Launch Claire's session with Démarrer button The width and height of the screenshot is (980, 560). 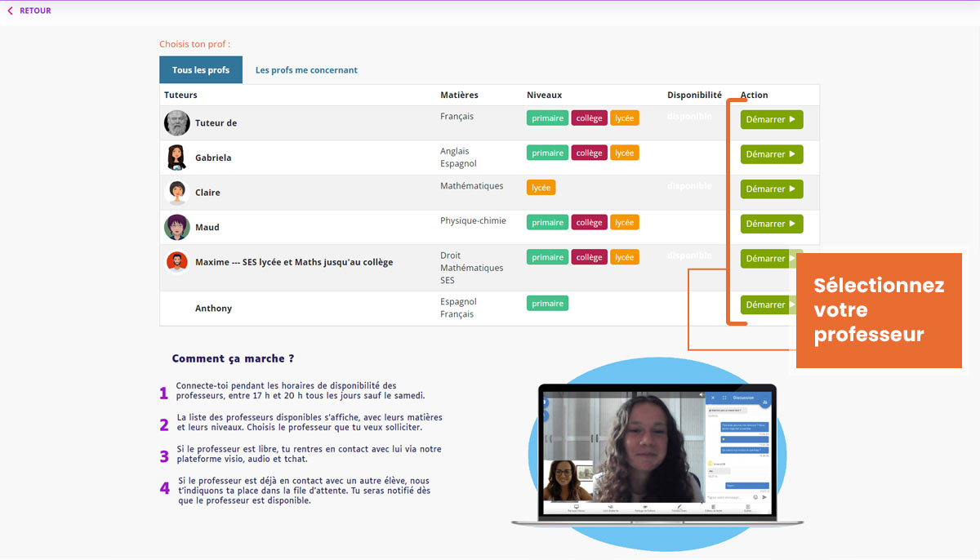(771, 189)
